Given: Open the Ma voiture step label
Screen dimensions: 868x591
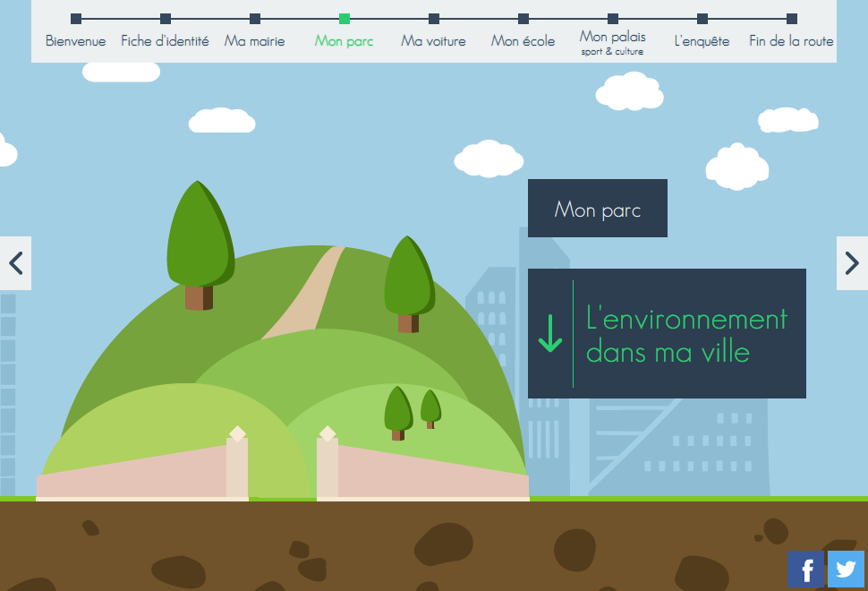Looking at the screenshot, I should tap(433, 41).
